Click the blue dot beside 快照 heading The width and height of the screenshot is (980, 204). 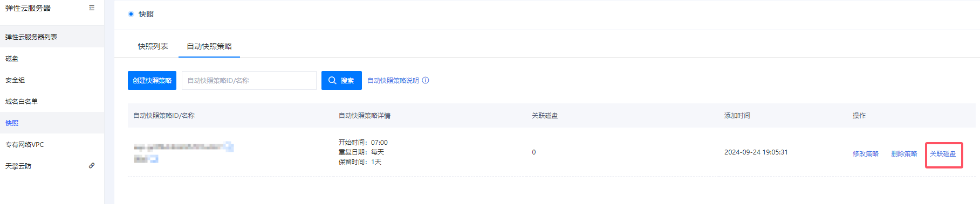(131, 14)
